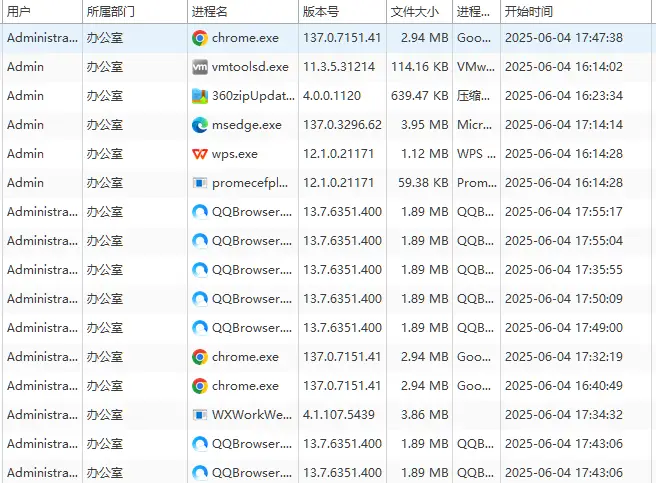Click start time 2025-06-04 17:32:19
Image resolution: width=656 pixels, height=483 pixels.
[x=564, y=357]
